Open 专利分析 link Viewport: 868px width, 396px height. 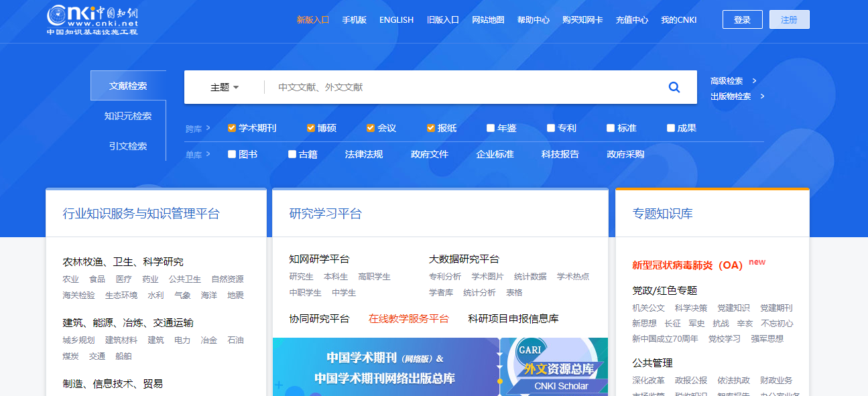(x=445, y=276)
